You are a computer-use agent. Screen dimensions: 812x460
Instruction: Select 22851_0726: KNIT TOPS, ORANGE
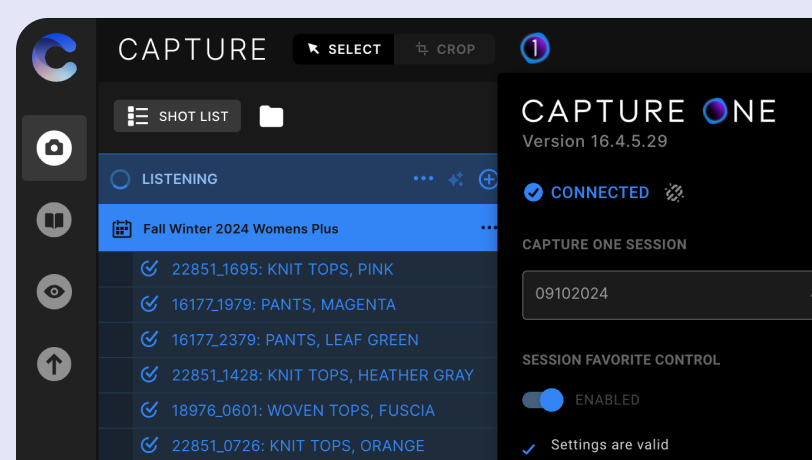click(298, 444)
